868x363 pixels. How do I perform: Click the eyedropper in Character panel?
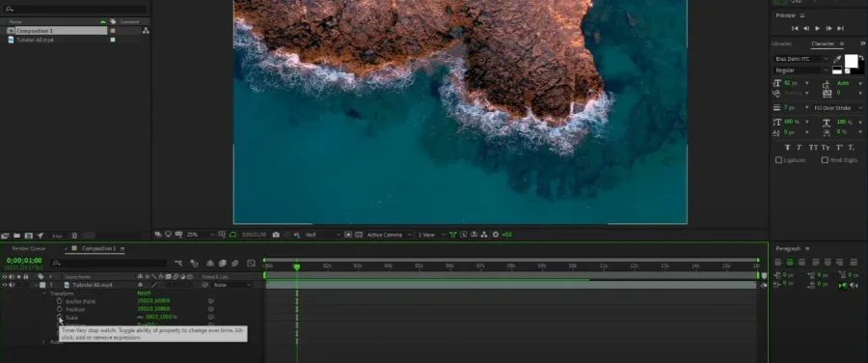[x=837, y=59]
